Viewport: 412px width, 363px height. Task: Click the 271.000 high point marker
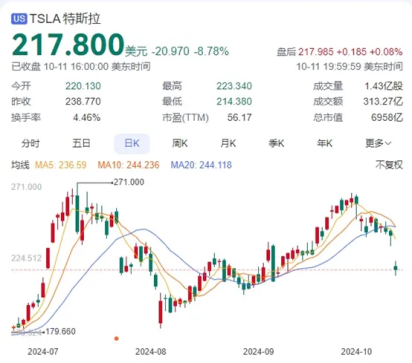pyautogui.click(x=129, y=182)
